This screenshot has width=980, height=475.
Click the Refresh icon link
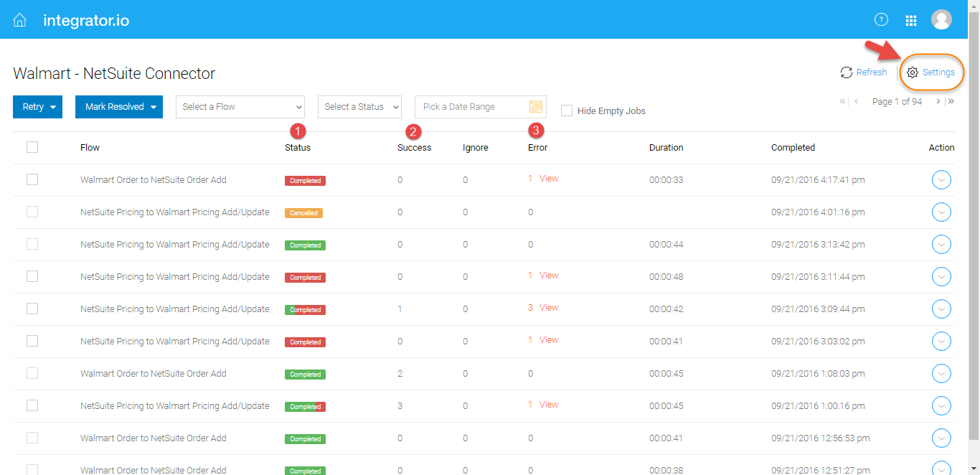[864, 72]
